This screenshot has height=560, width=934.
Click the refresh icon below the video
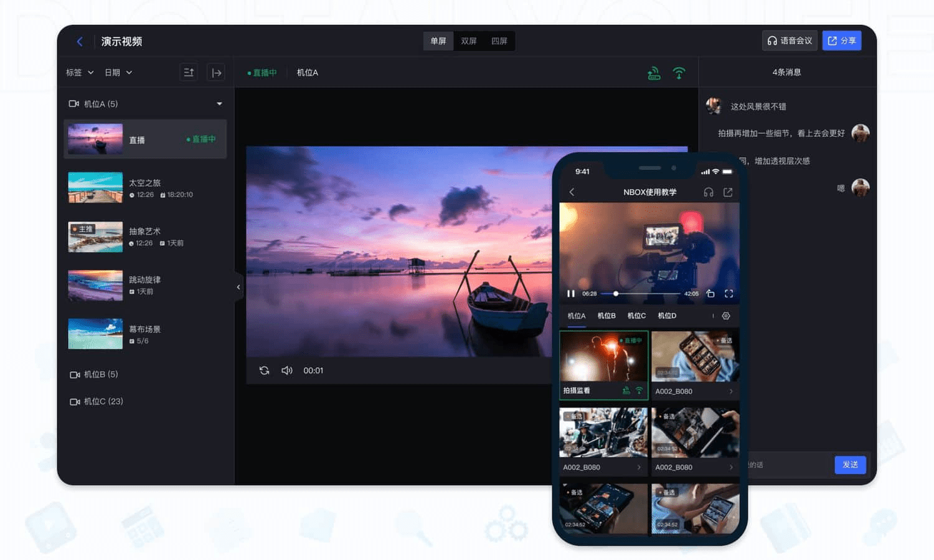(x=264, y=370)
